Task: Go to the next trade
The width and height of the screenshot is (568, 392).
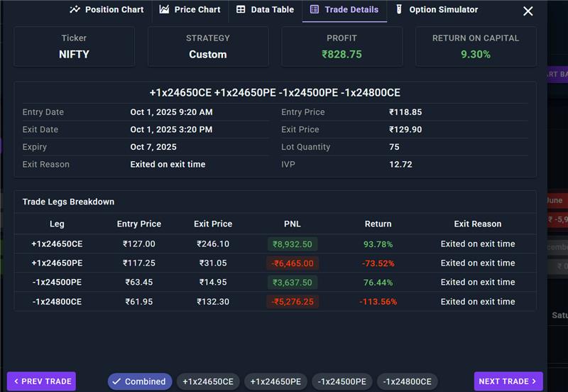Action: point(508,381)
